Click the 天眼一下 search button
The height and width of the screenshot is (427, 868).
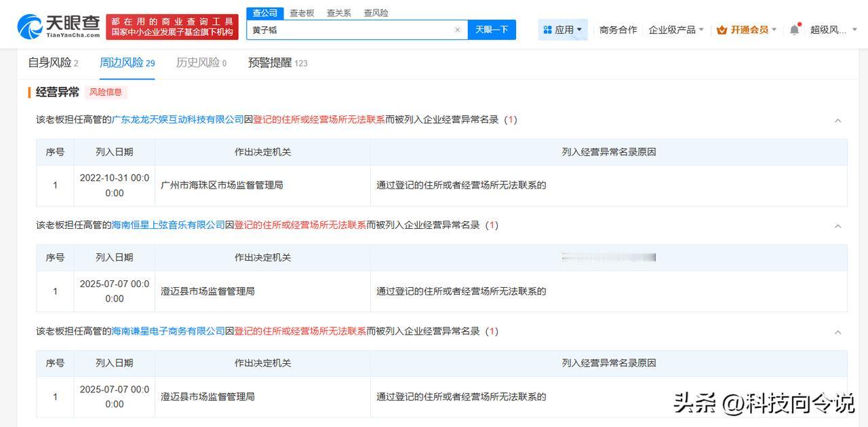click(x=492, y=30)
